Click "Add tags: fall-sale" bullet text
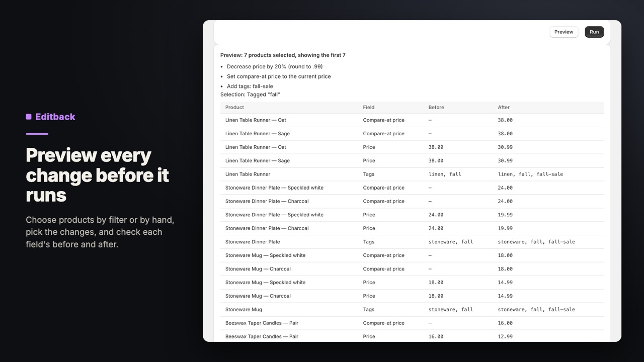Viewport: 644px width, 362px height. tap(250, 86)
